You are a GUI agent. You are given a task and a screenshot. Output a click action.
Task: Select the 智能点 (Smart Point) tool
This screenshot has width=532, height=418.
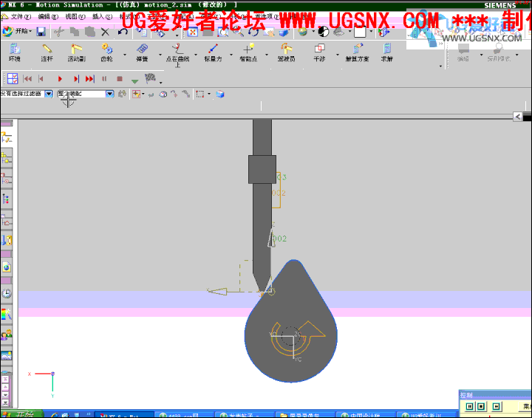(248, 52)
